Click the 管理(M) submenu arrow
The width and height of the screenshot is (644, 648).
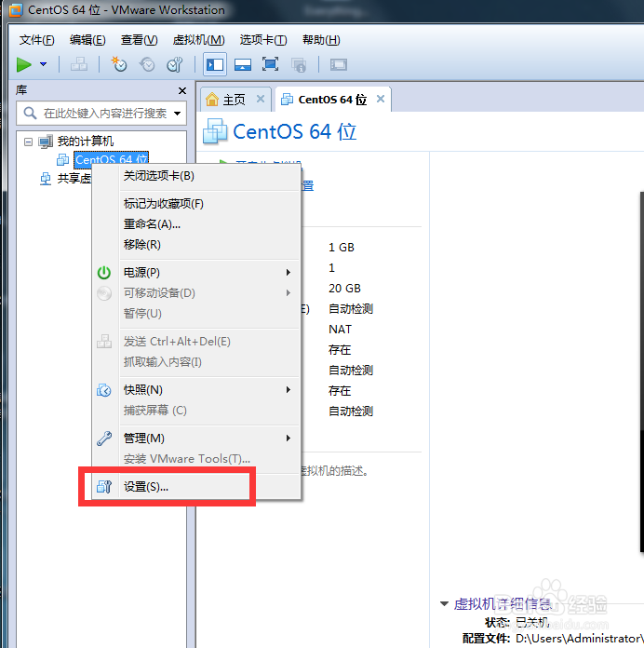(x=288, y=439)
